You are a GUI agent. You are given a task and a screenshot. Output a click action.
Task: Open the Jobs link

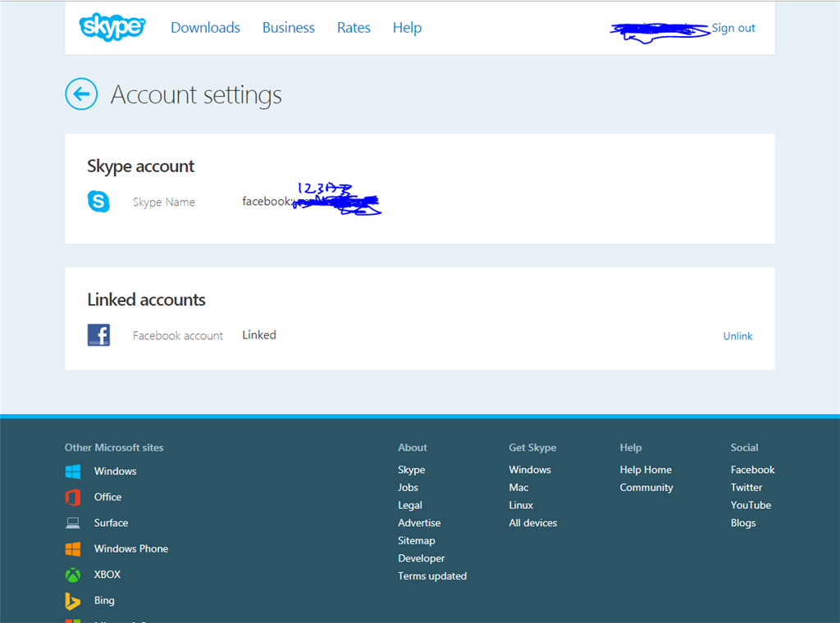408,487
